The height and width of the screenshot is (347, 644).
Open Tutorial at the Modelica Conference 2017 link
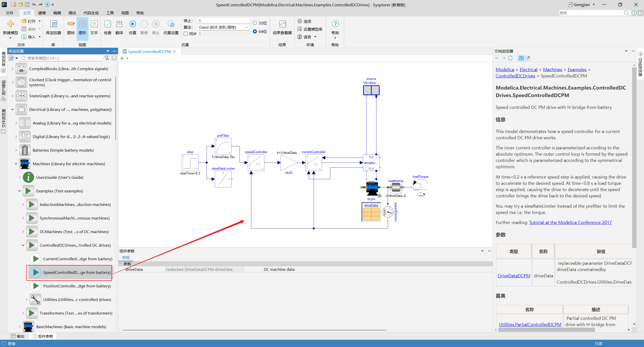tap(570, 222)
